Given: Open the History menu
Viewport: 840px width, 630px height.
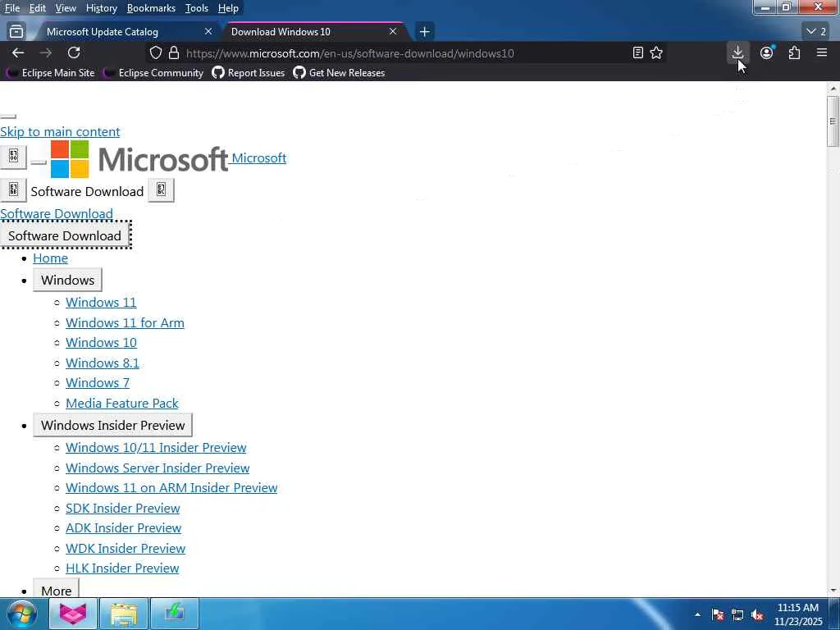Looking at the screenshot, I should (x=101, y=8).
